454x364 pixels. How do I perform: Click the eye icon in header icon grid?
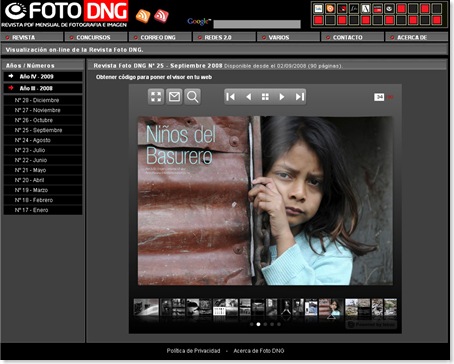(x=389, y=8)
